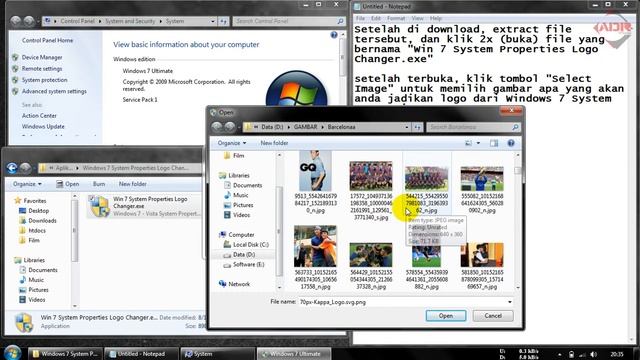This screenshot has width=640, height=360.
Task: Click New folder in the Open dialog
Action: [x=274, y=143]
